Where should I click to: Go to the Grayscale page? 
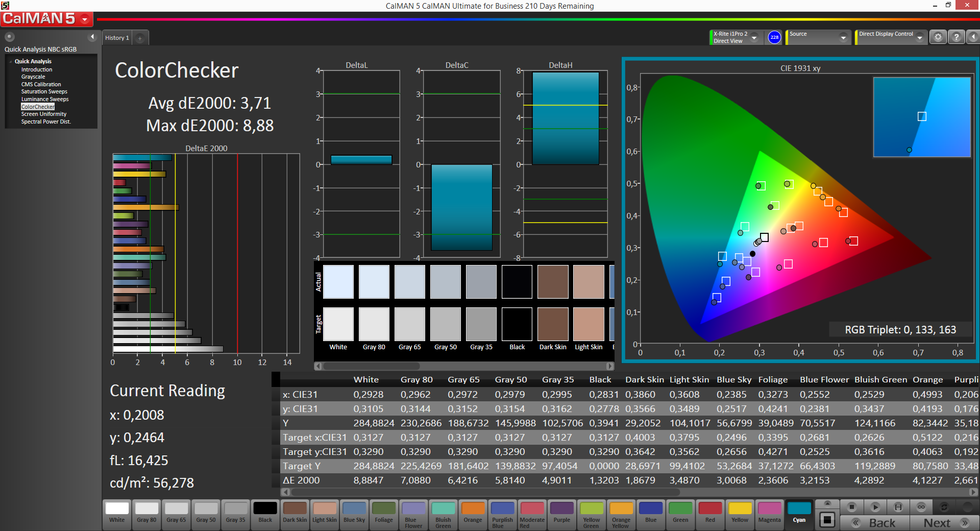tap(33, 77)
